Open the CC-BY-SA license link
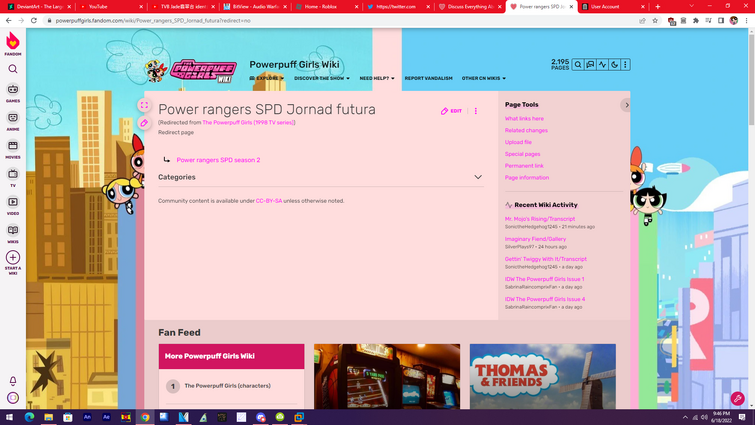The width and height of the screenshot is (755, 425). [x=269, y=201]
